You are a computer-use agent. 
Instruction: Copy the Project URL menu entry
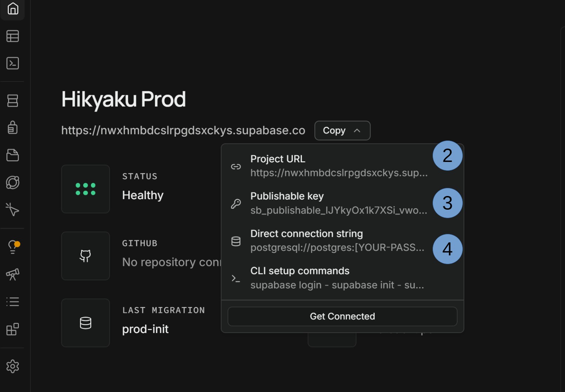(342, 166)
